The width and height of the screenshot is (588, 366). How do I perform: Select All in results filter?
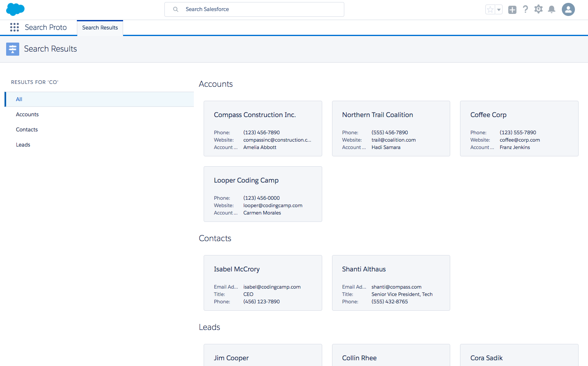[x=99, y=99]
